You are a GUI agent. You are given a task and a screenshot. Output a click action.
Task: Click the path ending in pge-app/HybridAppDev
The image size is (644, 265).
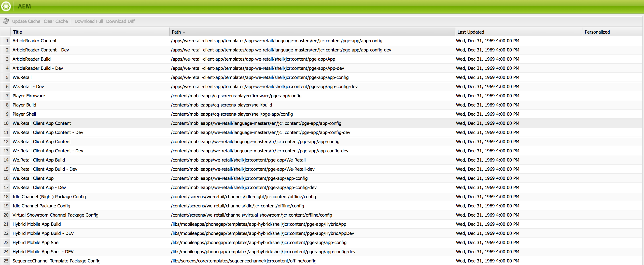pos(262,233)
